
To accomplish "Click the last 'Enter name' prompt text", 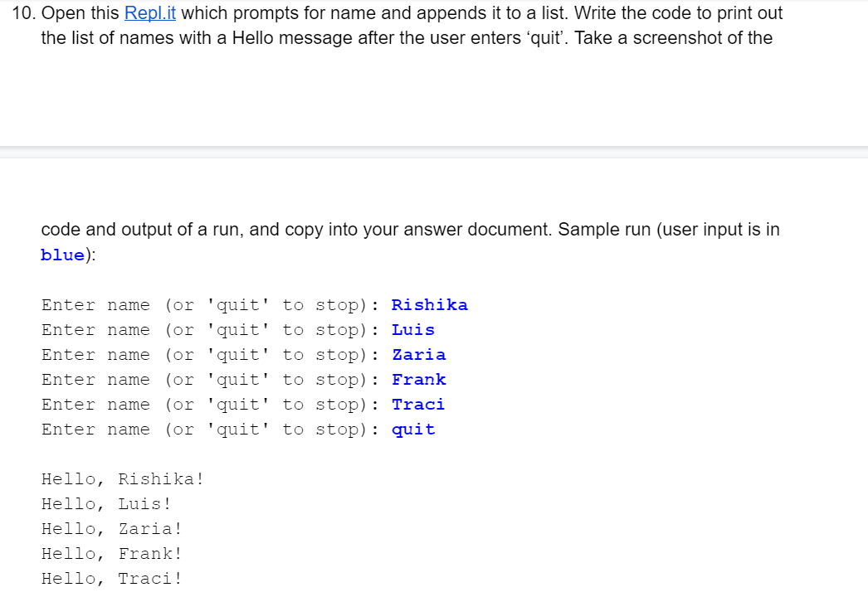I will point(95,430).
